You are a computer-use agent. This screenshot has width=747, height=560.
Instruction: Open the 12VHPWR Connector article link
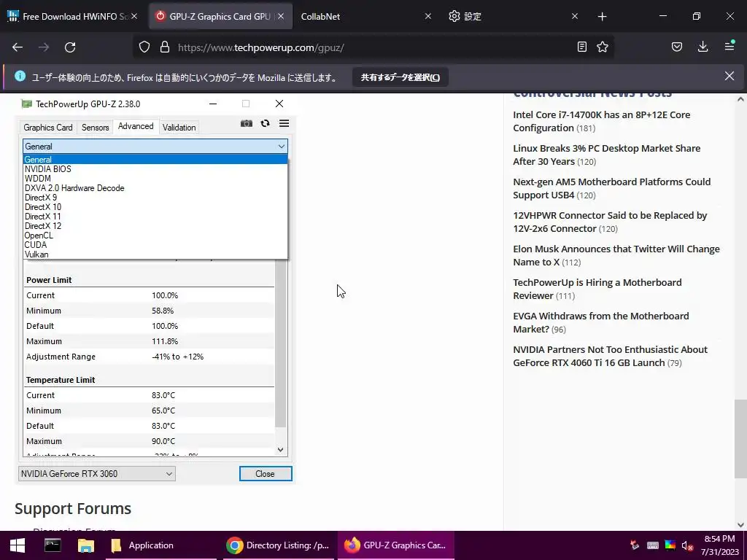610,222
